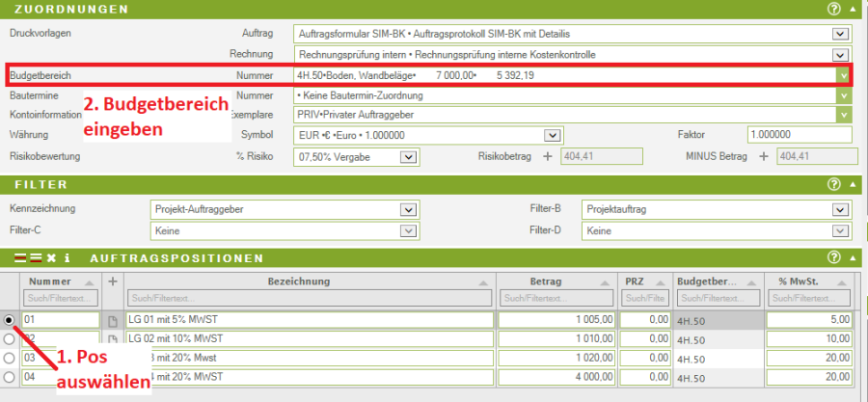Select radio button for position 01
868x402 pixels.
pos(10,319)
